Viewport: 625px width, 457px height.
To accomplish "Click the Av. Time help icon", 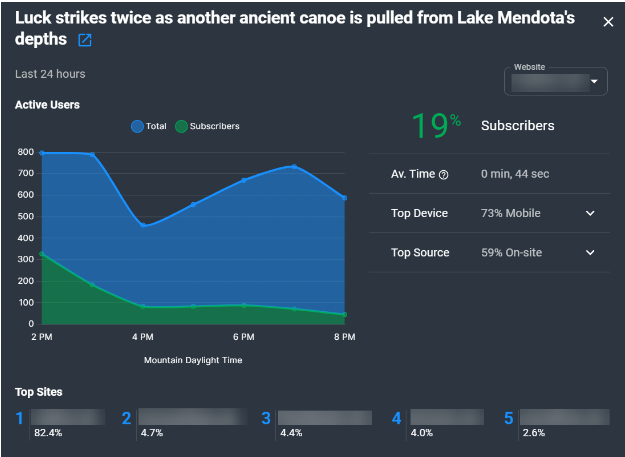I will click(x=444, y=175).
